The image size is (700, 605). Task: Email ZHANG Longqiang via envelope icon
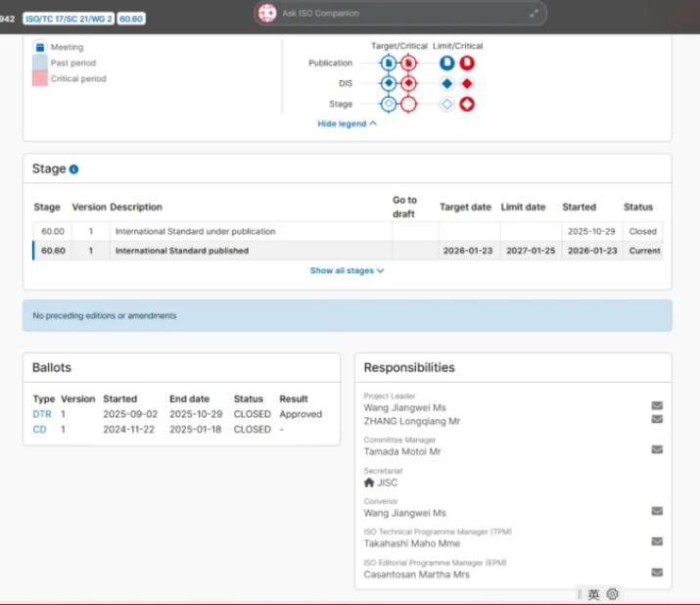[656, 419]
